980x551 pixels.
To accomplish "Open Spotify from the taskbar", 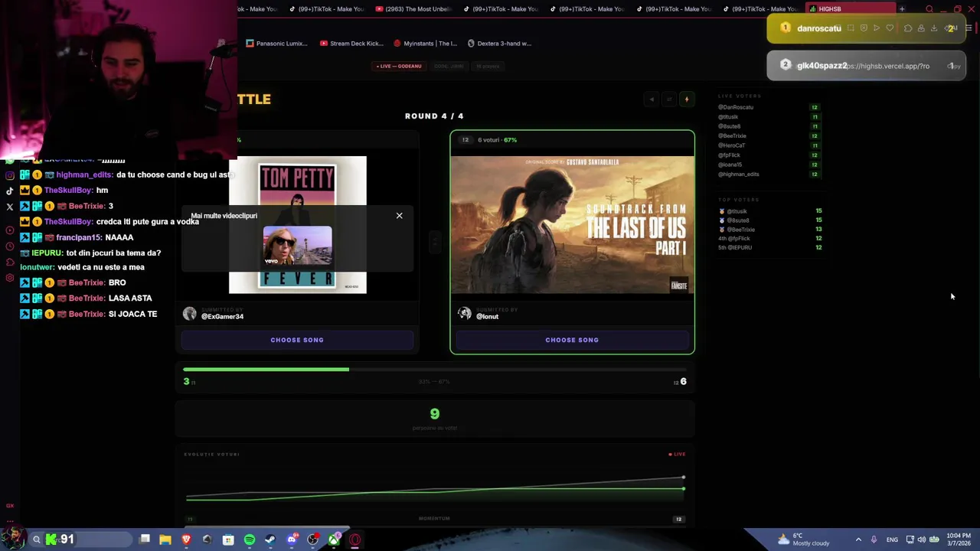I will [250, 540].
